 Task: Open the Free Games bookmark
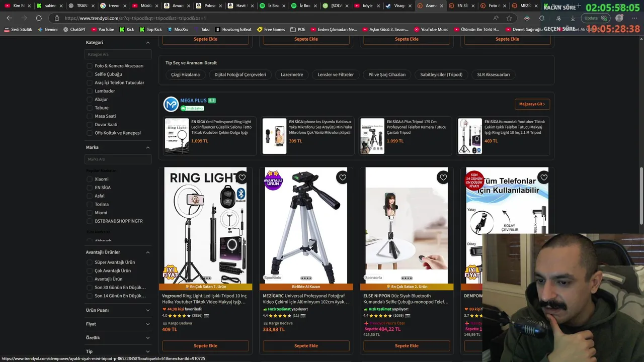click(x=271, y=29)
